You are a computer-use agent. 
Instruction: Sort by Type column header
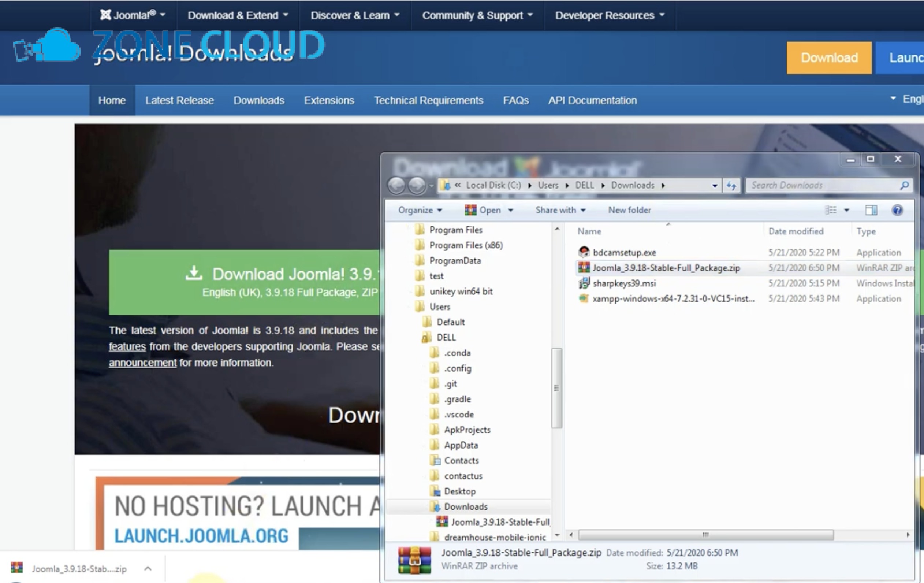(x=866, y=231)
